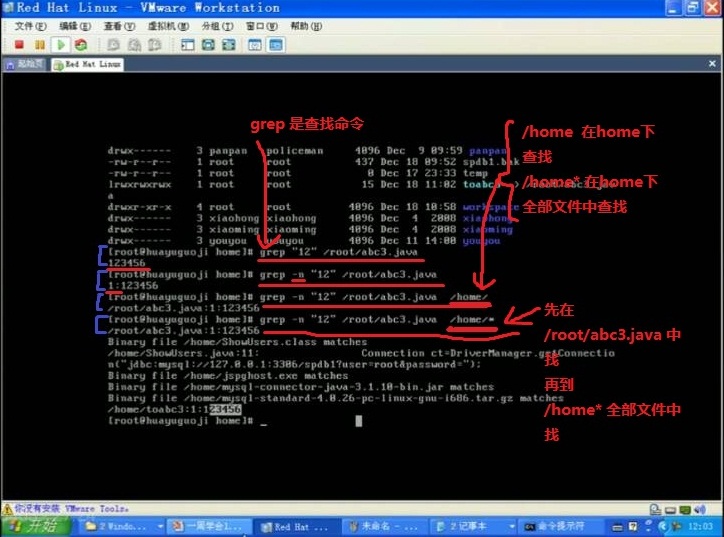Click the keyboard language tray icon
This screenshot has width=724, height=537.
[x=617, y=527]
